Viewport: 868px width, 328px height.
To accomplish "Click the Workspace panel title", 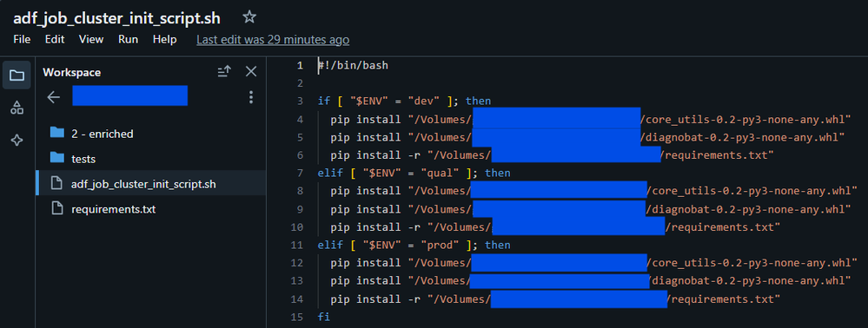I will (72, 73).
